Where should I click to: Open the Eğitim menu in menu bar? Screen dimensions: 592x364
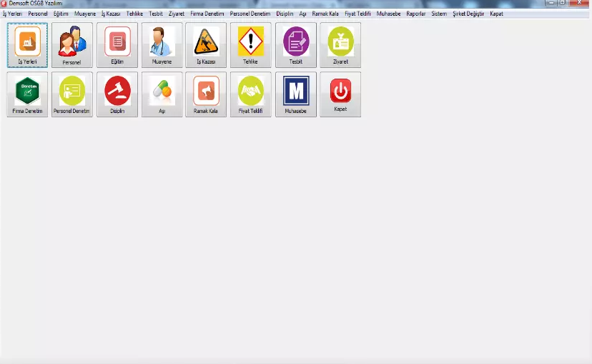click(61, 14)
